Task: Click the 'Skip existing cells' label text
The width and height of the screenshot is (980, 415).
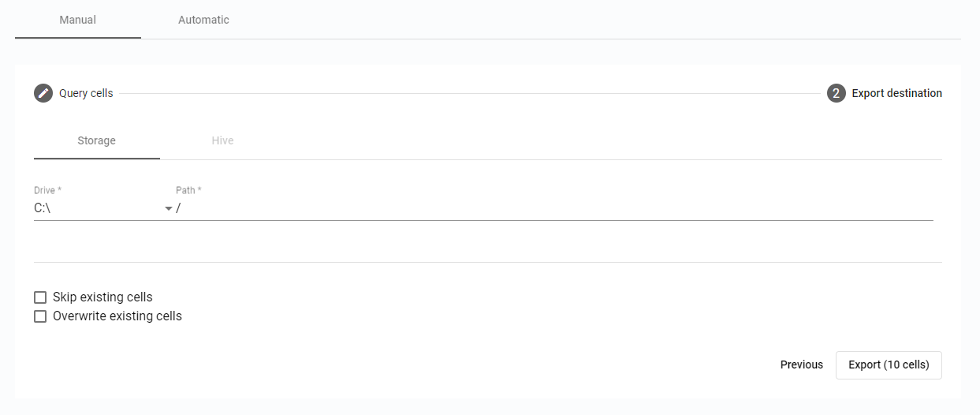Action: (x=102, y=297)
